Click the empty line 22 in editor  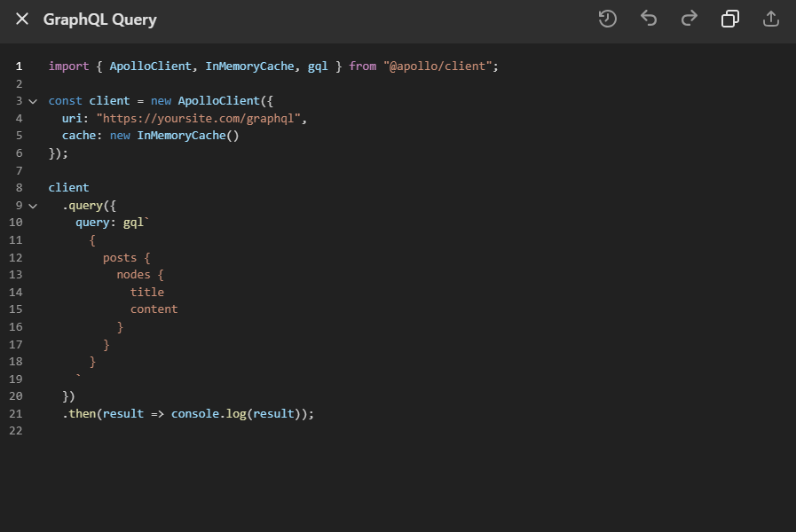tap(266, 431)
